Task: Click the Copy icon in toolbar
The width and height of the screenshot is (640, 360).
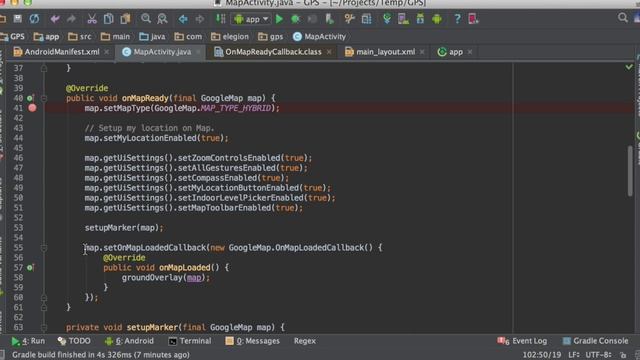Action: click(x=109, y=19)
